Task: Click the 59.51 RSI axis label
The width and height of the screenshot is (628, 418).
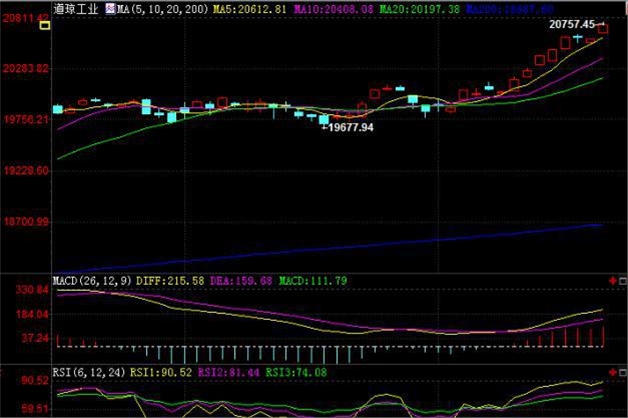Action: 35,409
